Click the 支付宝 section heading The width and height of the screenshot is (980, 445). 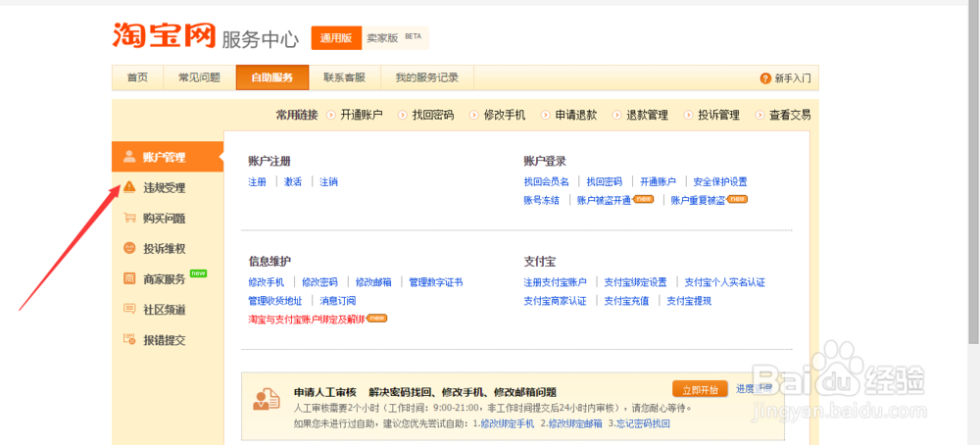coord(540,262)
